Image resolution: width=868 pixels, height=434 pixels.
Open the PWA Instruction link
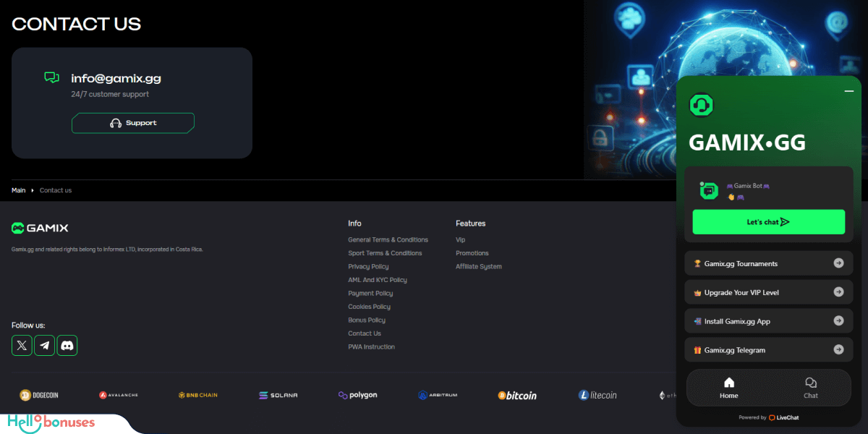coord(371,346)
